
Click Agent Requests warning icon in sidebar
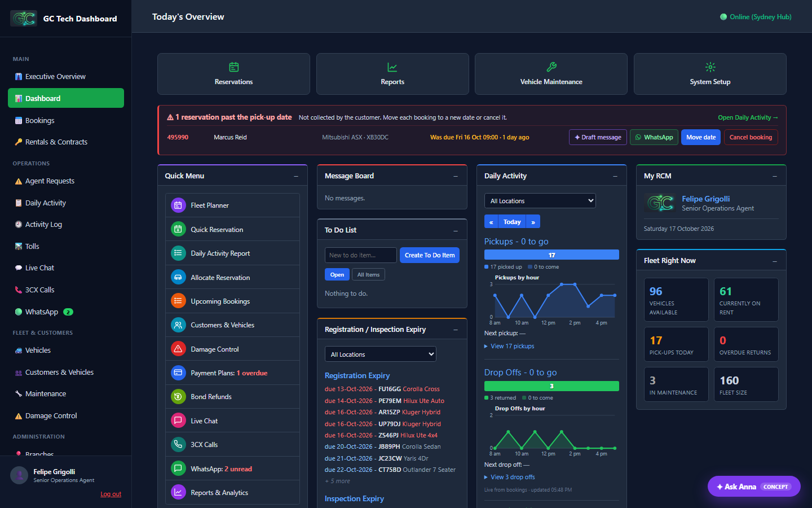pyautogui.click(x=19, y=181)
